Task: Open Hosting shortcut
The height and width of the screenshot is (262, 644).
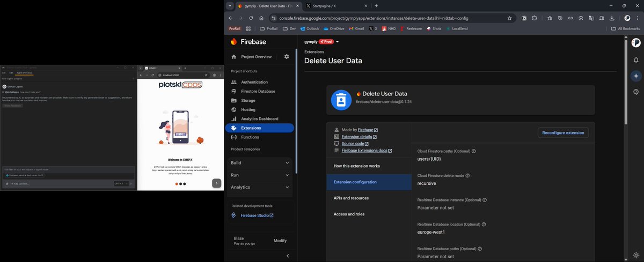Action: coord(248,109)
